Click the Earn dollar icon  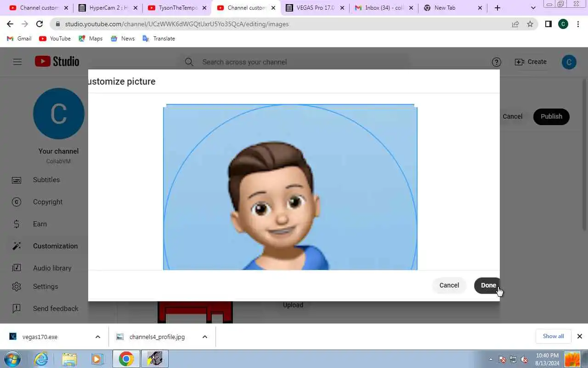tap(17, 224)
